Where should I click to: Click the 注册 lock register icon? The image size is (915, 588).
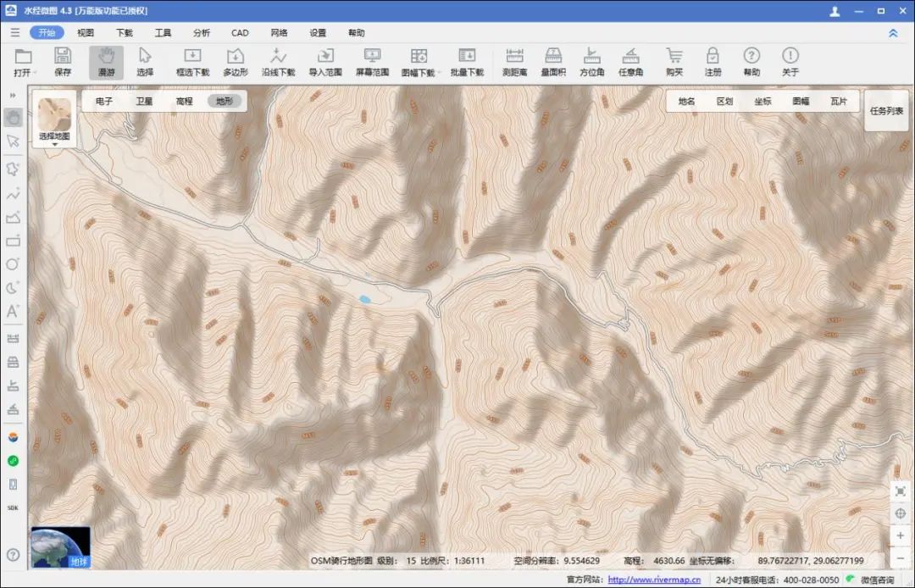(713, 63)
